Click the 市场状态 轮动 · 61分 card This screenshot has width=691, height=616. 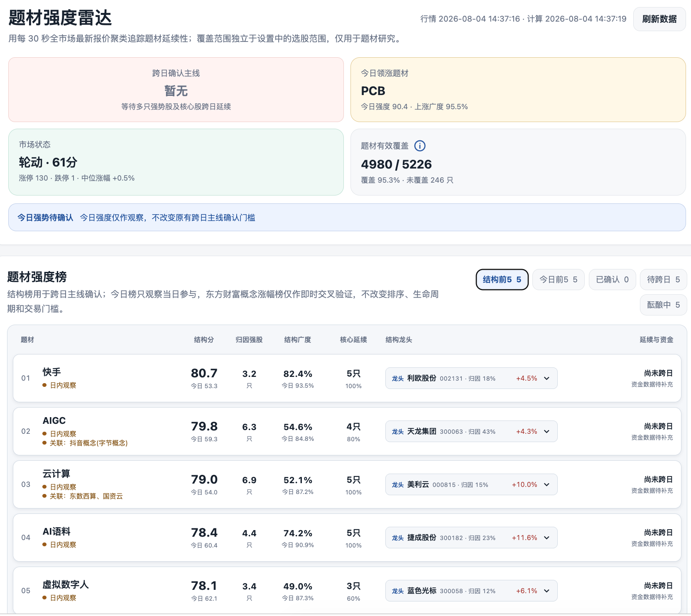[176, 162]
